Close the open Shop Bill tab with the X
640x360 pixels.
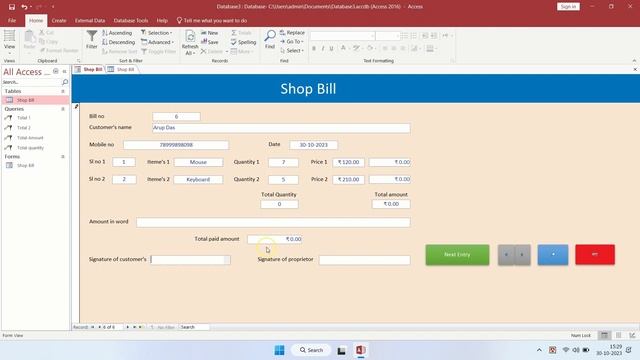(x=635, y=69)
